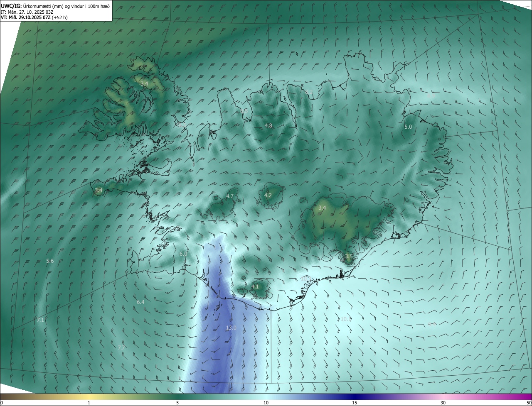Select the 7.1 value label over the sea
532x406 pixels.
40,320
